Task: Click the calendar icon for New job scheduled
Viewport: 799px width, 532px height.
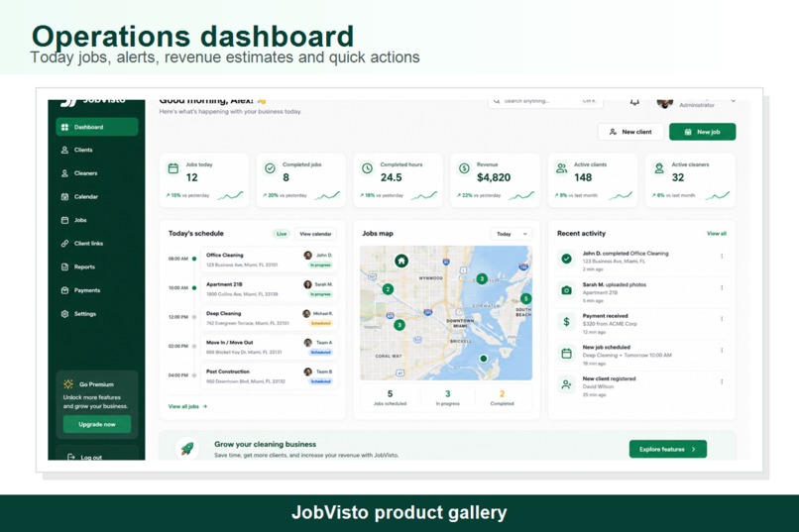Action: [x=566, y=353]
